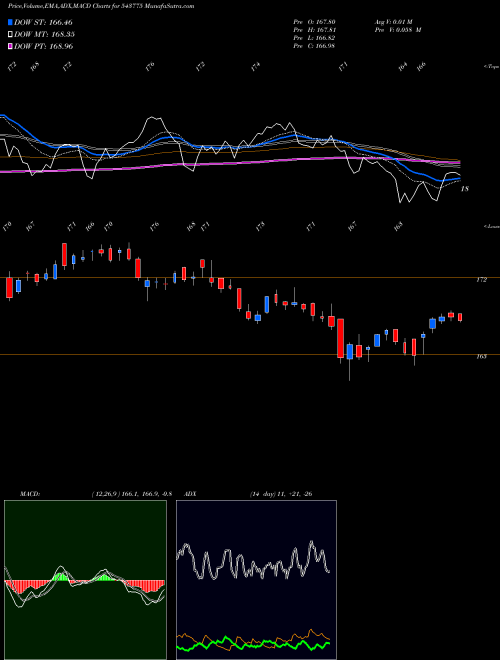Screen dimensions: 500x660
Task: Click the '18' label at EMA line end
Action: coord(465,189)
